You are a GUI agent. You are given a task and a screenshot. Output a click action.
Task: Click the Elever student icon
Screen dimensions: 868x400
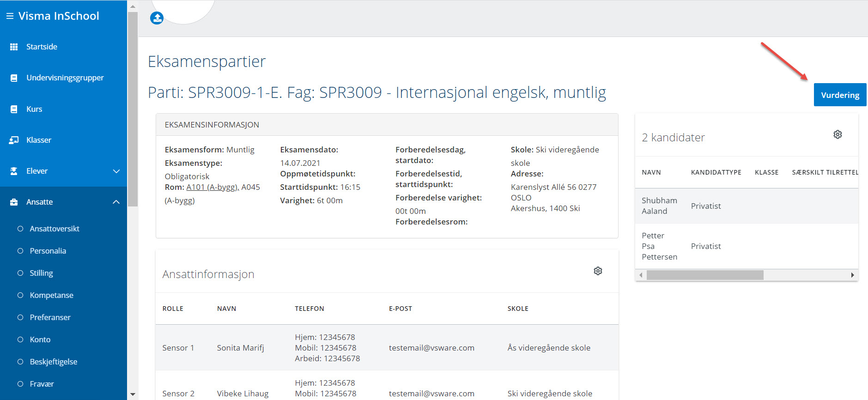coord(14,171)
